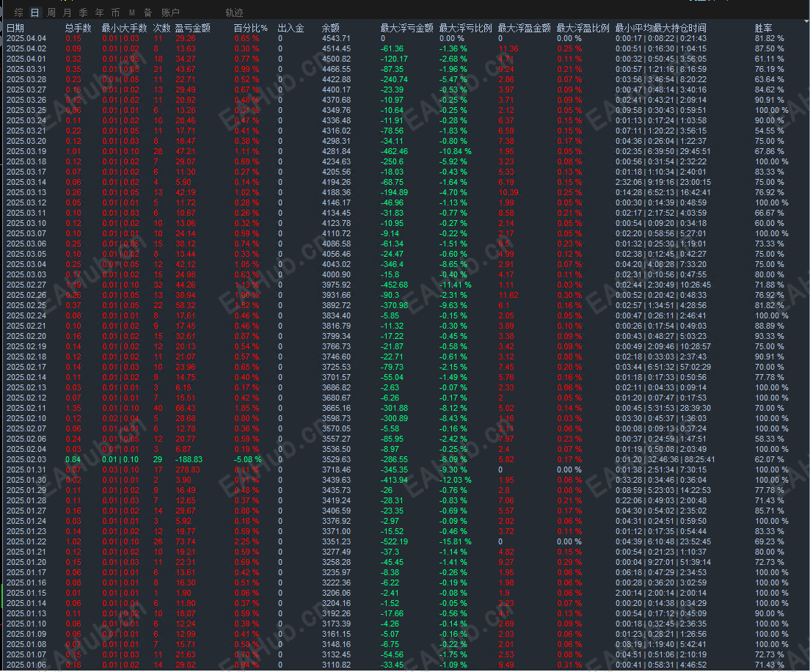Viewport: 810px width, 672px height.
Task: Switch to the 轨迹 track tab
Action: pos(234,12)
